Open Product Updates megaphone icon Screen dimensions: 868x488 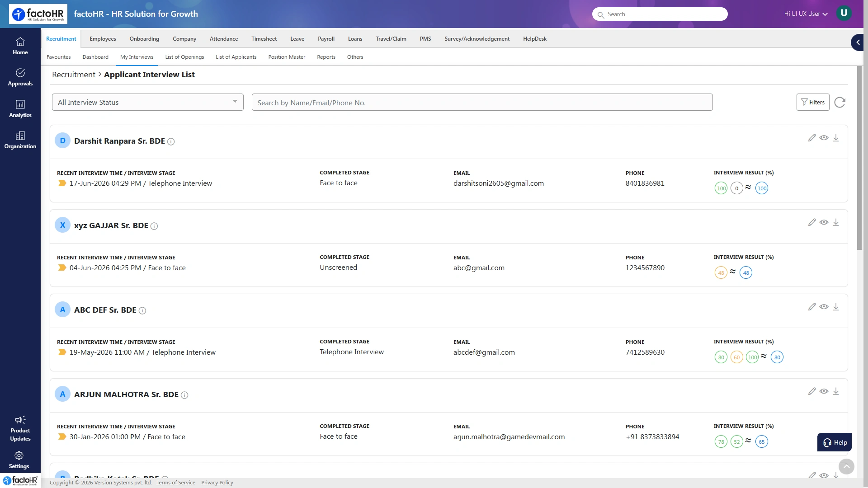point(20,420)
